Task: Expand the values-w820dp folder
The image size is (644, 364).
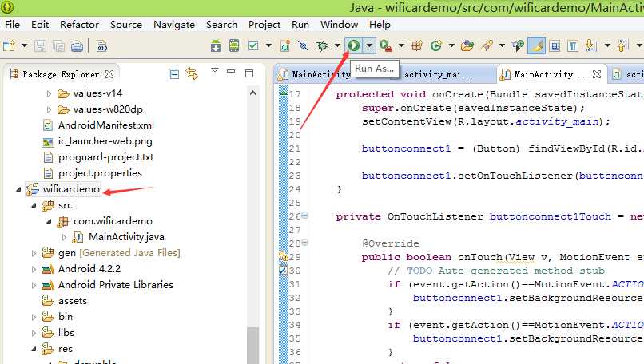Action: tap(49, 109)
